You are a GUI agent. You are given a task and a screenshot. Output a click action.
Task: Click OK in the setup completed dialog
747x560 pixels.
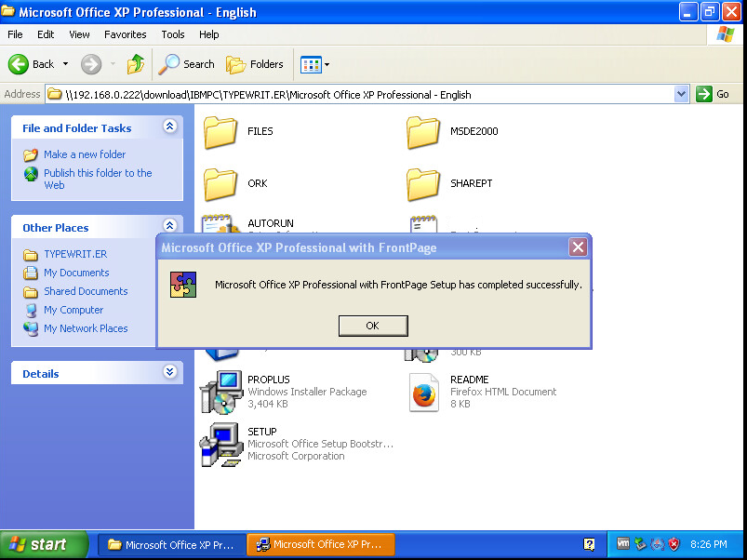pyautogui.click(x=372, y=326)
